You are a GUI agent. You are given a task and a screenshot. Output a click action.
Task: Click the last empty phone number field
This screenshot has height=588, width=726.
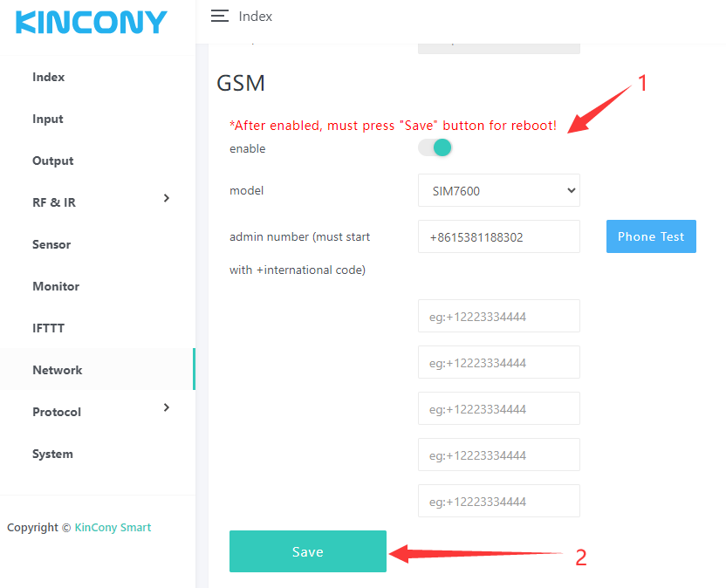pos(499,501)
